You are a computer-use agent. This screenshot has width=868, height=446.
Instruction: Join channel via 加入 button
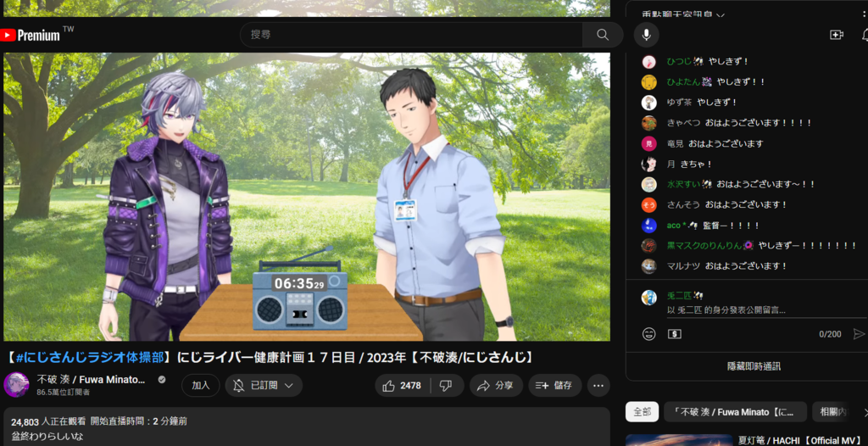click(200, 386)
